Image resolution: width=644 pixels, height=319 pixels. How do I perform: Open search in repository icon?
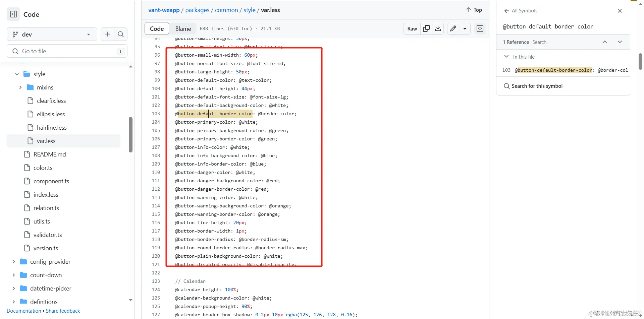point(121,34)
